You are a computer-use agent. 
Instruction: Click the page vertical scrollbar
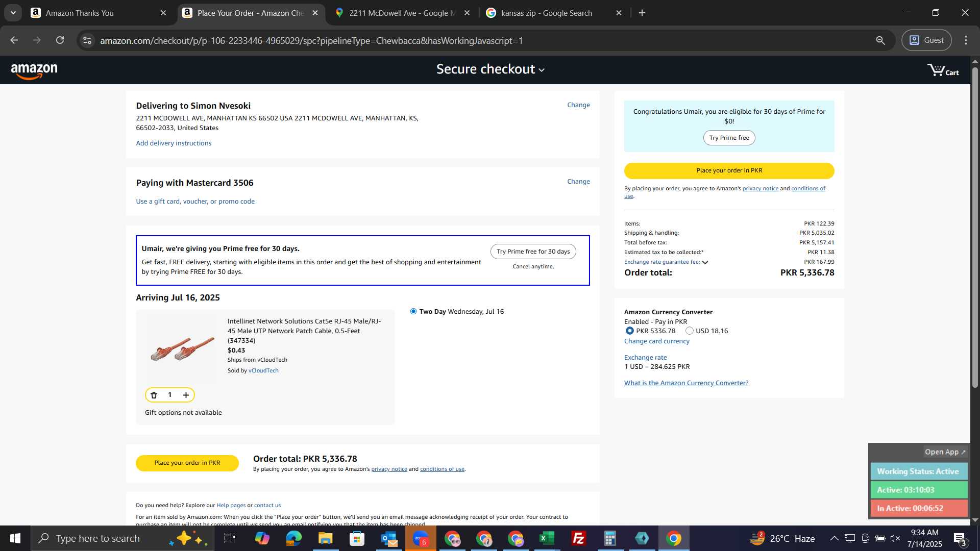click(x=975, y=228)
